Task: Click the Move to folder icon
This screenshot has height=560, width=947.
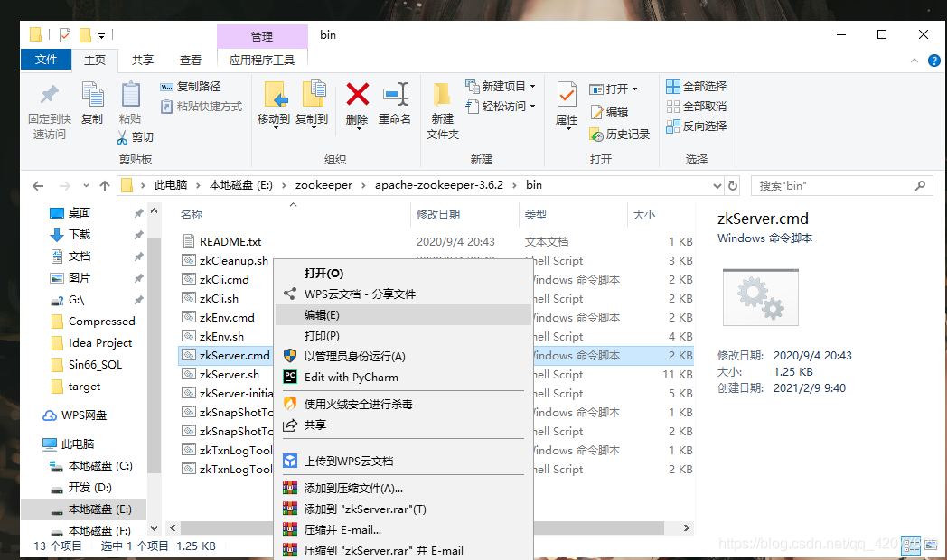Action: pos(275,95)
